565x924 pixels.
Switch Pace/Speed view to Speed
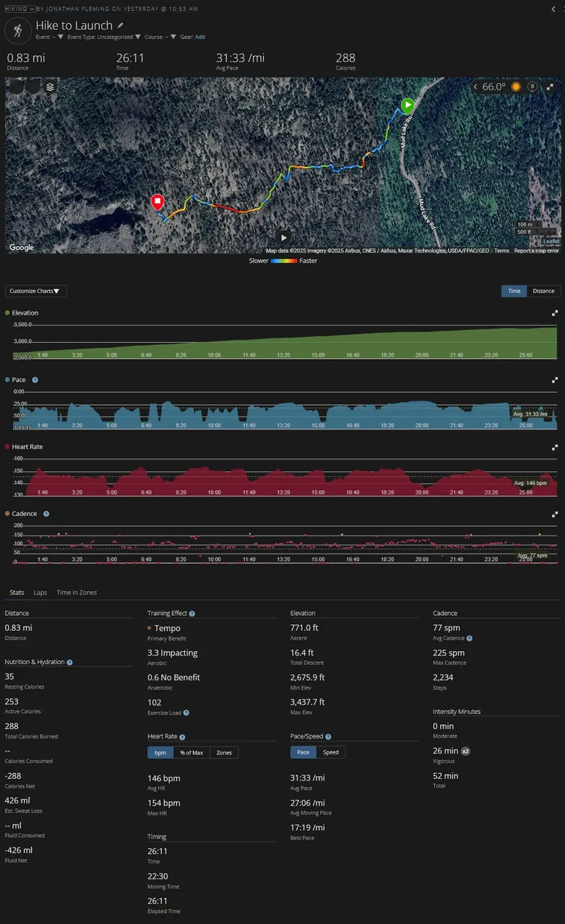331,752
